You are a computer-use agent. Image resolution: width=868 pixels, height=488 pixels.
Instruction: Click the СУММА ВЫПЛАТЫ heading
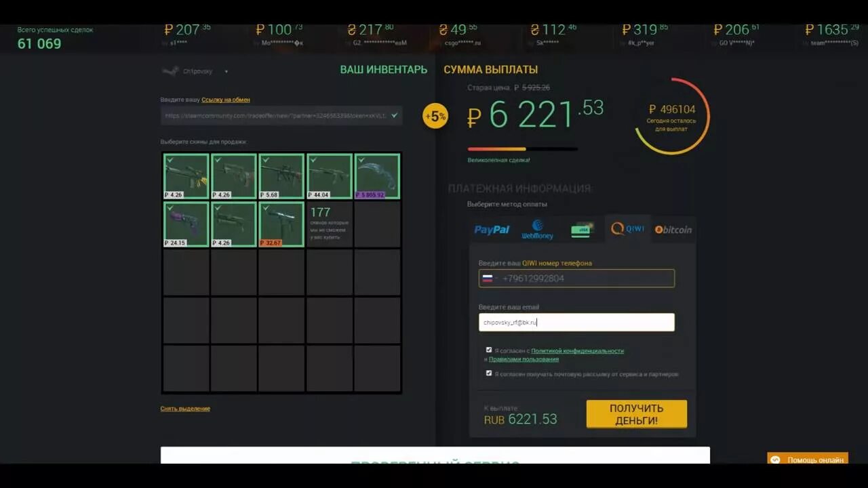pyautogui.click(x=491, y=70)
